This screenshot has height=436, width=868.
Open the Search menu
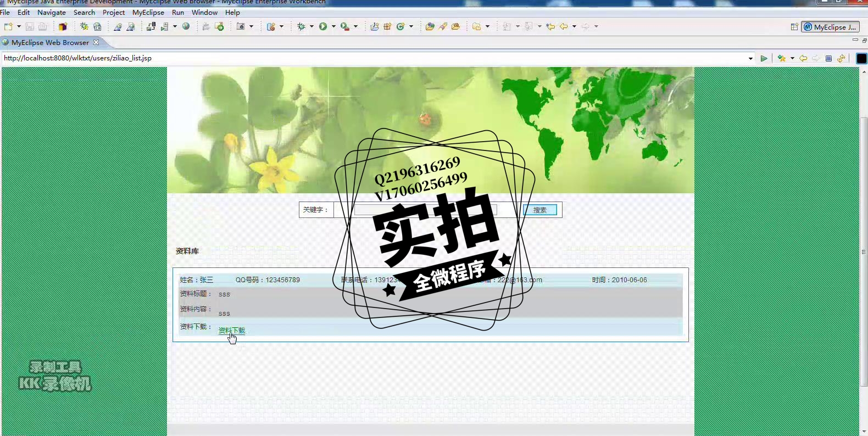pyautogui.click(x=84, y=12)
